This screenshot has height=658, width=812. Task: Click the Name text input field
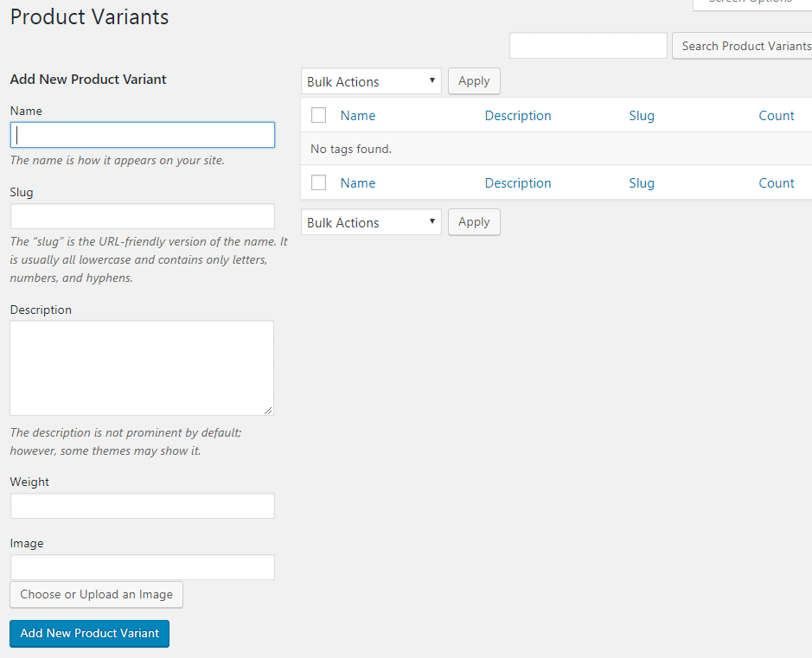click(143, 135)
